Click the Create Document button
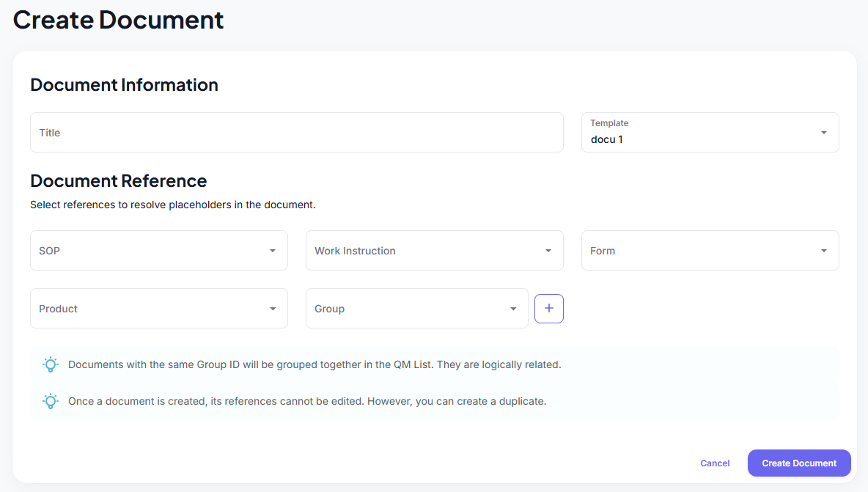 click(x=799, y=463)
